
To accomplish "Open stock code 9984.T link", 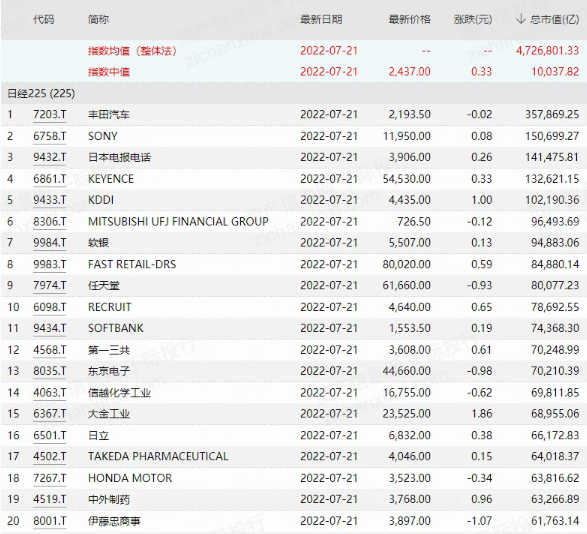I will pyautogui.click(x=49, y=242).
